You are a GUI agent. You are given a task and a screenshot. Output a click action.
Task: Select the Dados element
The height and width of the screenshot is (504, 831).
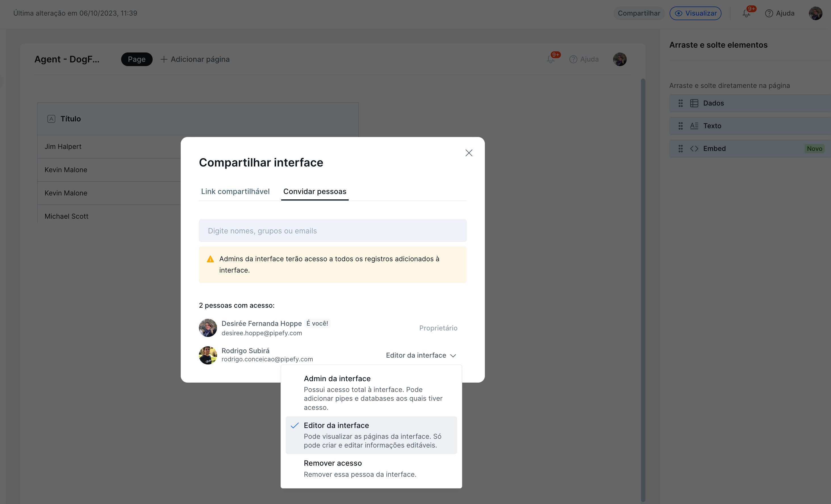pyautogui.click(x=750, y=103)
